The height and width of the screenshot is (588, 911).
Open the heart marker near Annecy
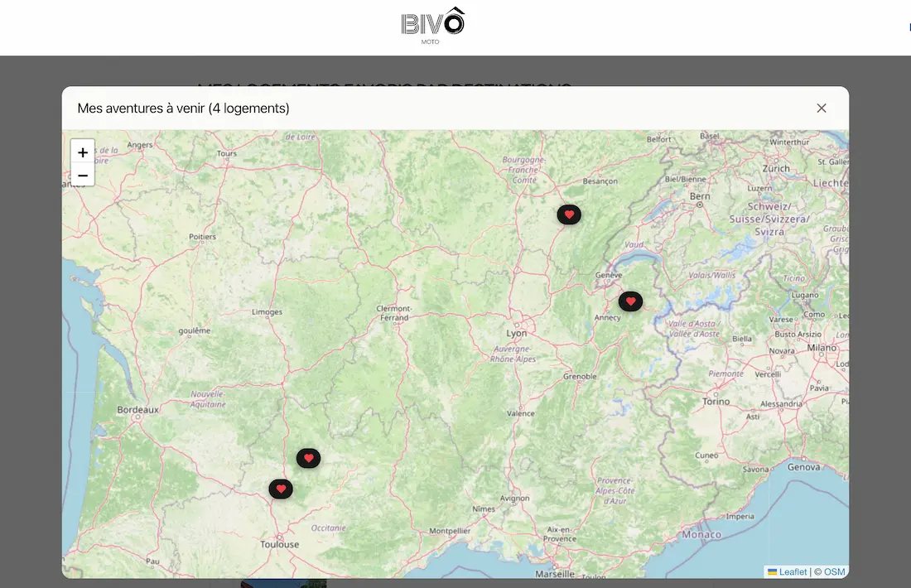[x=630, y=301]
